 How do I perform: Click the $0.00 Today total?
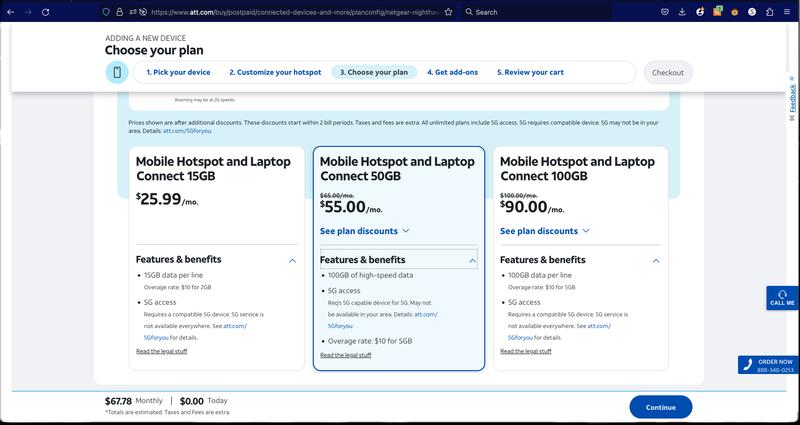(x=204, y=401)
